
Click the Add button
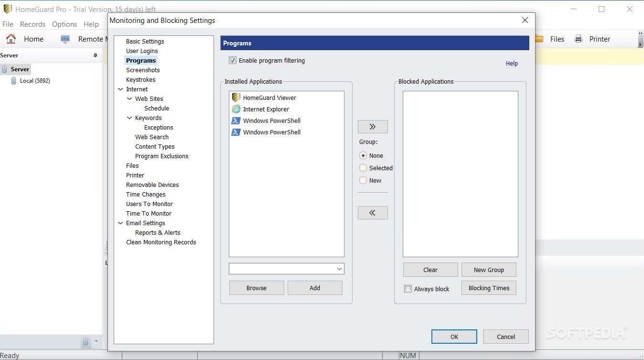tap(315, 288)
